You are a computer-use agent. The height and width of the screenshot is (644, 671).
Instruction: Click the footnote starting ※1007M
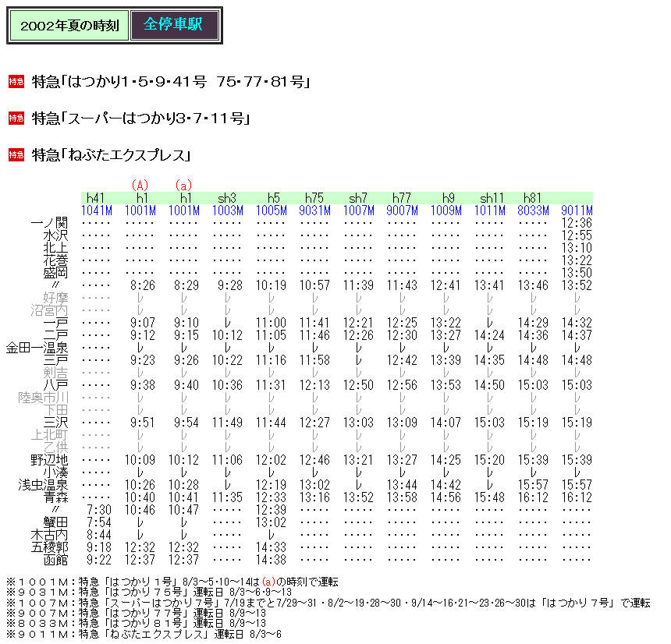(328, 603)
